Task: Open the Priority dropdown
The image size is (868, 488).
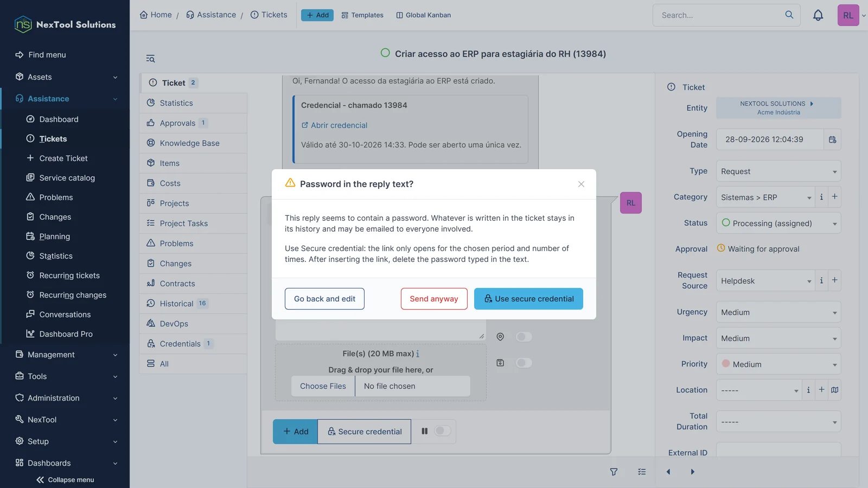Action: click(778, 364)
